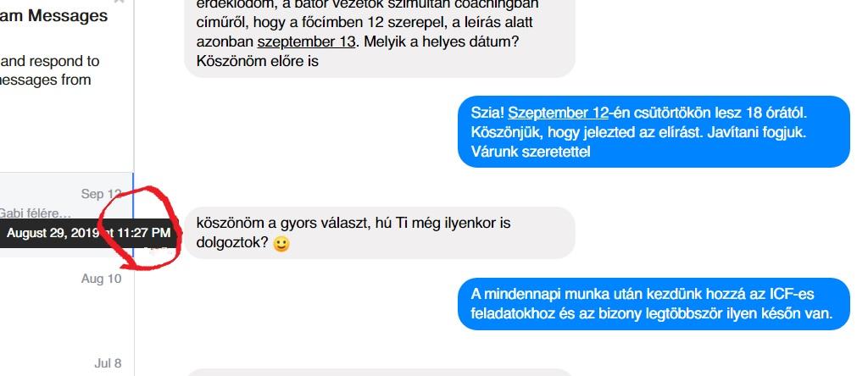Viewport: 868px width, 376px height.
Task: Click the underlined "szeptember 13" date link
Action: (x=306, y=41)
